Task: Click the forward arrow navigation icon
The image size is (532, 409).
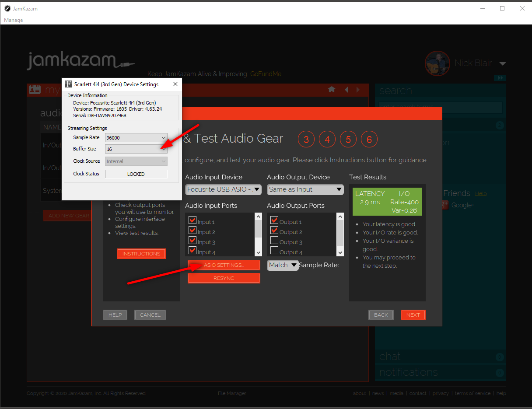Action: coord(358,90)
